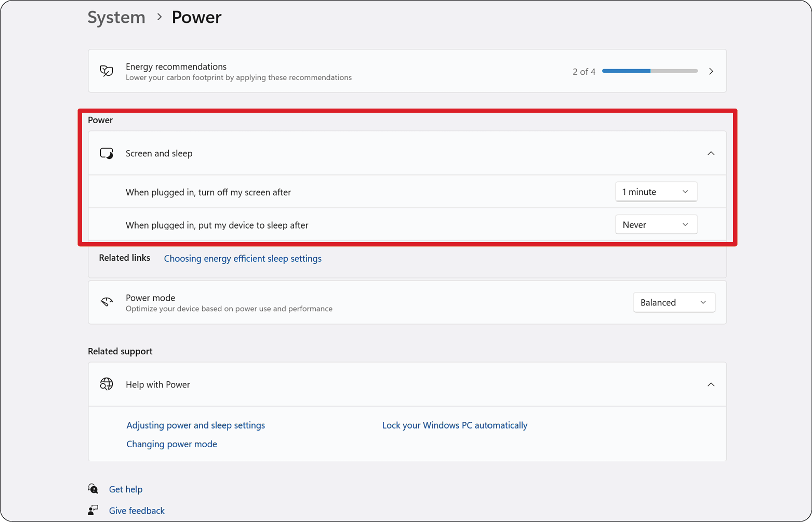This screenshot has width=812, height=522.
Task: Click the '2 of 4' progress text
Action: [584, 72]
